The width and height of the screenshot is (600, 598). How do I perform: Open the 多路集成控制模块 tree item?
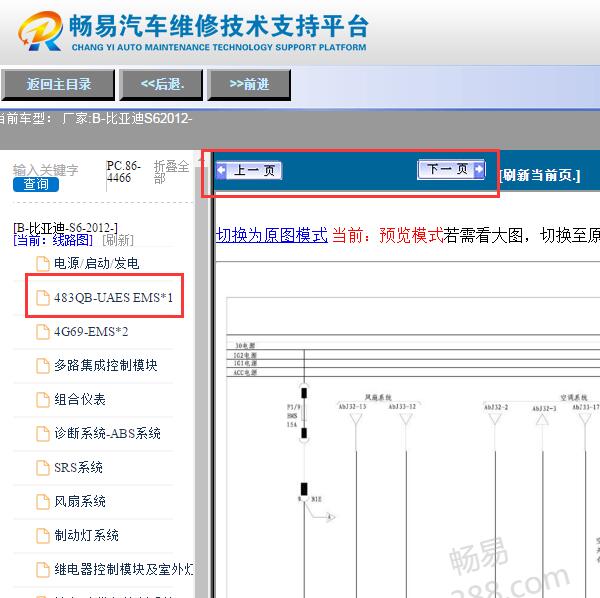point(106,365)
